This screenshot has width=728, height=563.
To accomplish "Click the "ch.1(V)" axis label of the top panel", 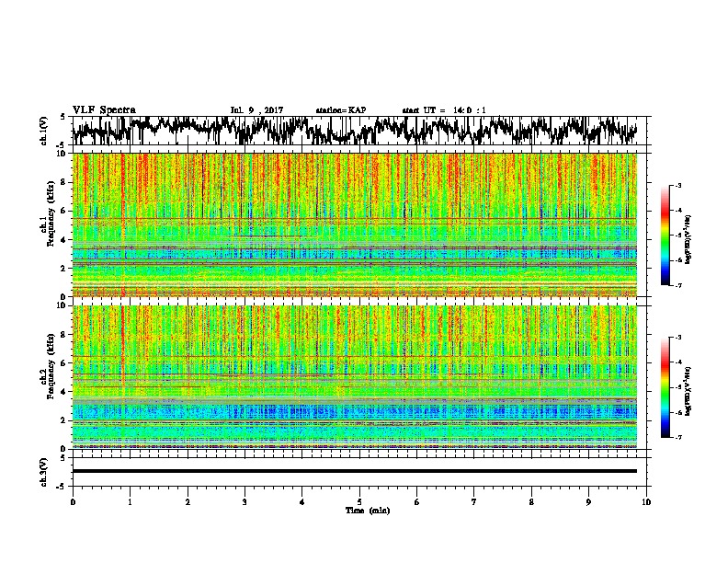I will click(x=44, y=131).
